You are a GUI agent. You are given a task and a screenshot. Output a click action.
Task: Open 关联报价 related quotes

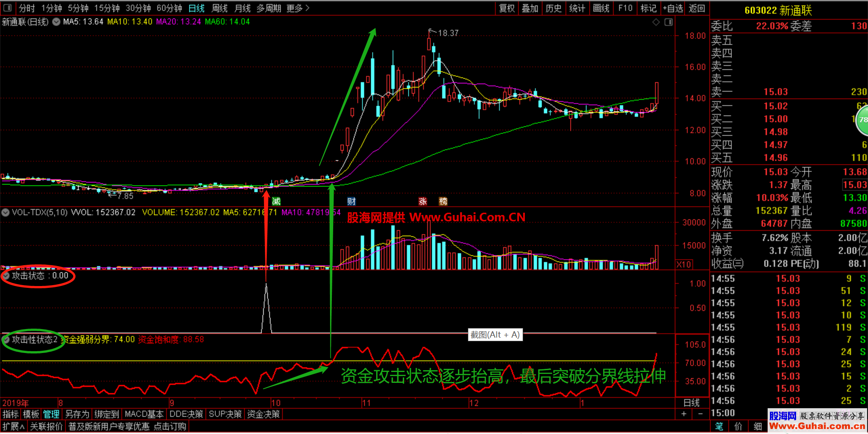46,426
